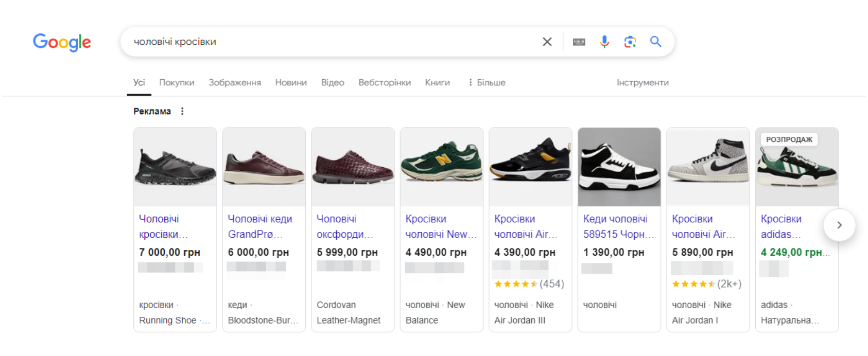Open the Відео tab
Viewport: 868px width, 356px height.
[x=333, y=82]
